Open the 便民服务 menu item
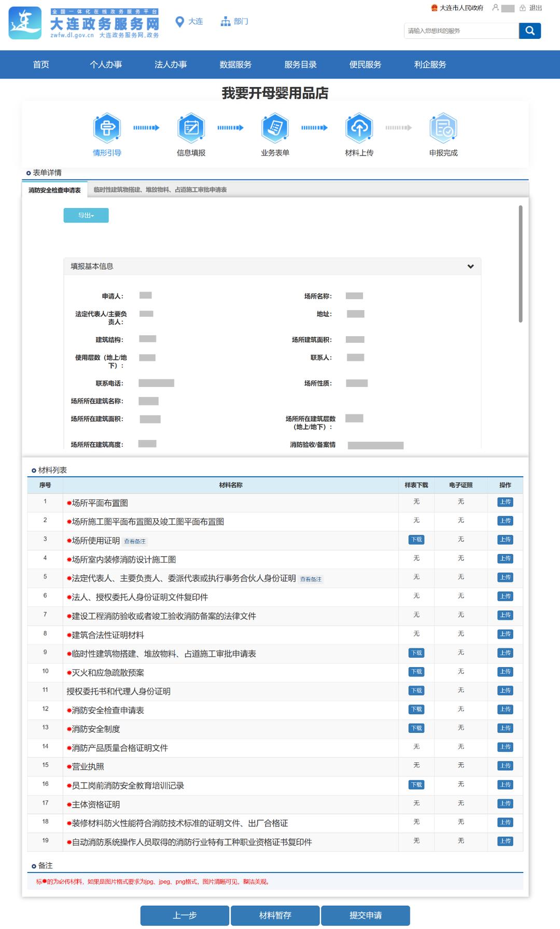Screen dimensions: 560x929 click(x=365, y=65)
